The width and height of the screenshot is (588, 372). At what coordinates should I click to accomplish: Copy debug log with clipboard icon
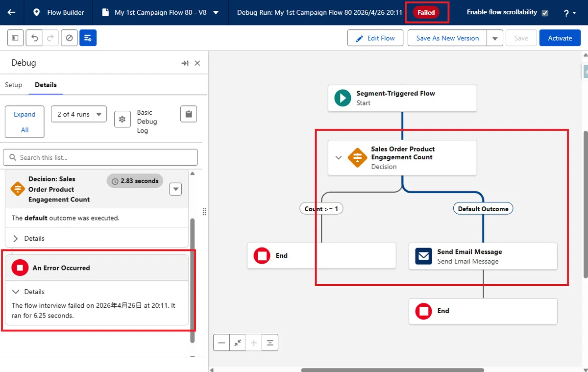tap(189, 114)
